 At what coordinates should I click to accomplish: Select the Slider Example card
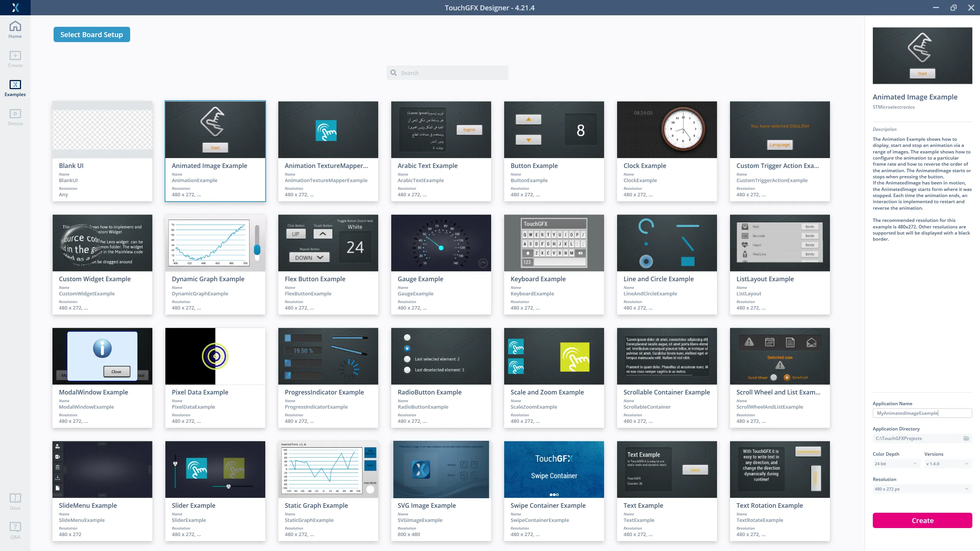pyautogui.click(x=215, y=491)
